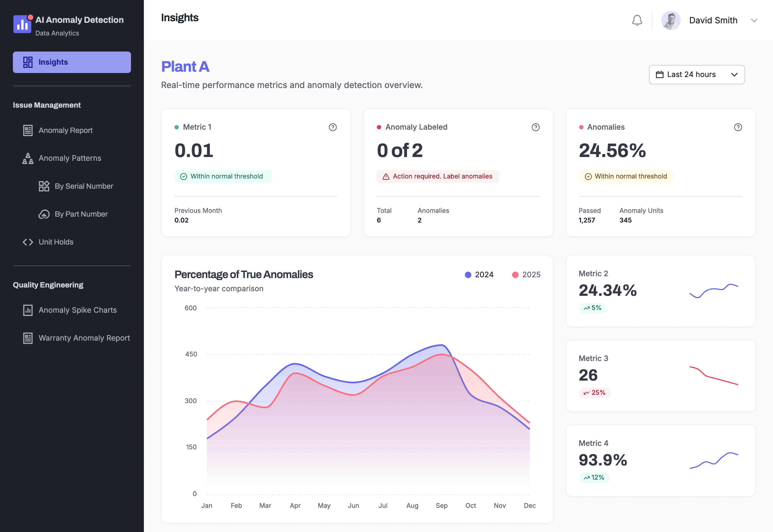Image resolution: width=773 pixels, height=532 pixels.
Task: Expand the David Smith user menu chevron
Action: [x=754, y=21]
